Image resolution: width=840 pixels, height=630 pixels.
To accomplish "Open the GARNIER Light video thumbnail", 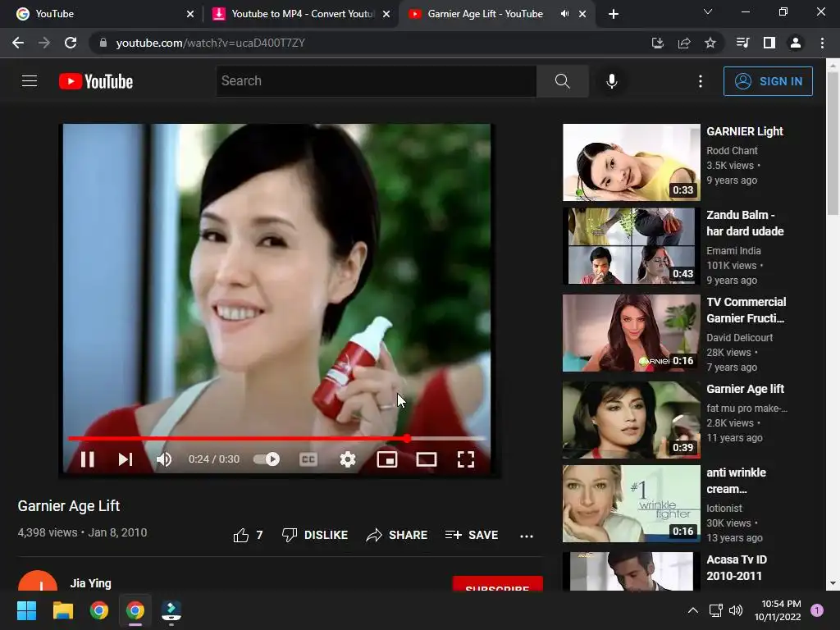I will (x=631, y=162).
